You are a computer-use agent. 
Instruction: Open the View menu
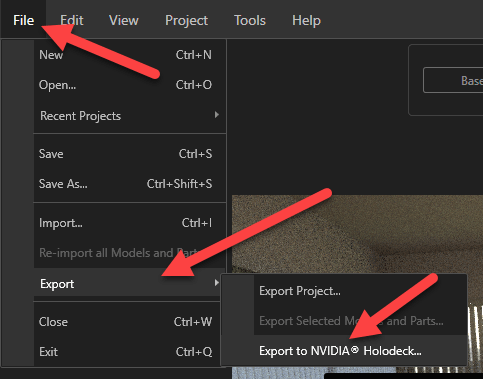pyautogui.click(x=124, y=20)
